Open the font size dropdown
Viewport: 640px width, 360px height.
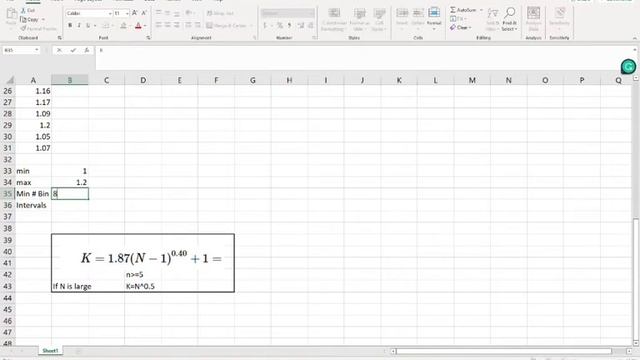click(127, 13)
